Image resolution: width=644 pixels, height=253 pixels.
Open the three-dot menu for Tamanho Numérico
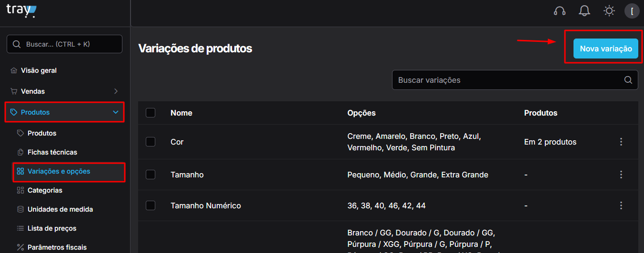click(x=621, y=205)
